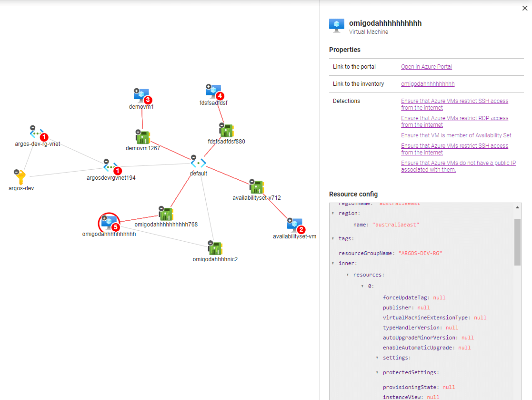Viewport: 532px width, 400px height.
Task: Toggle collapse on the availabilityset-v712 node
Action: [252, 181]
